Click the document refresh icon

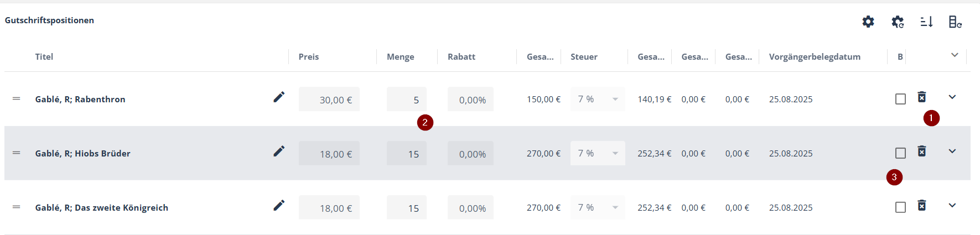955,22
